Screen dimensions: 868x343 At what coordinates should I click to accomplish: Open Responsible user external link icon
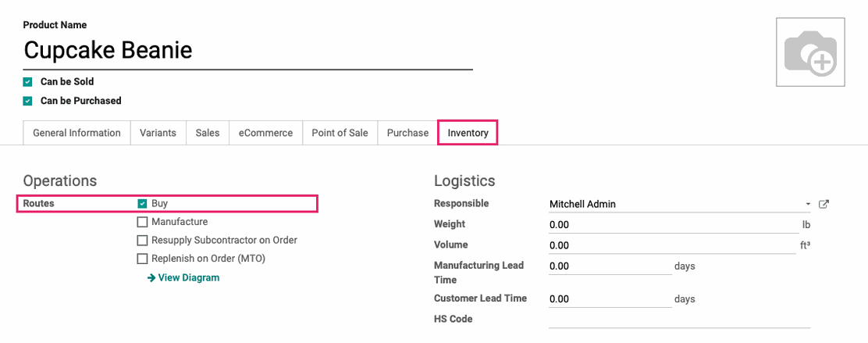click(824, 204)
